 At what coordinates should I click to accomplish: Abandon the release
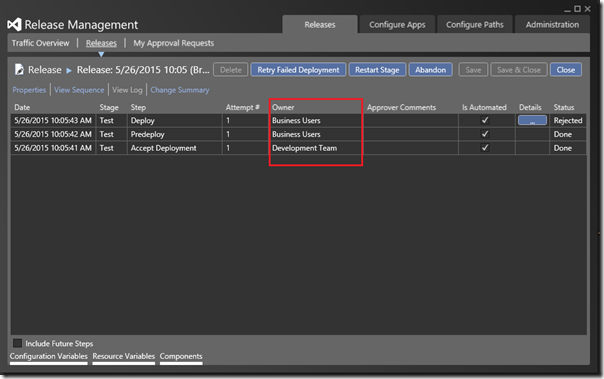pyautogui.click(x=430, y=70)
